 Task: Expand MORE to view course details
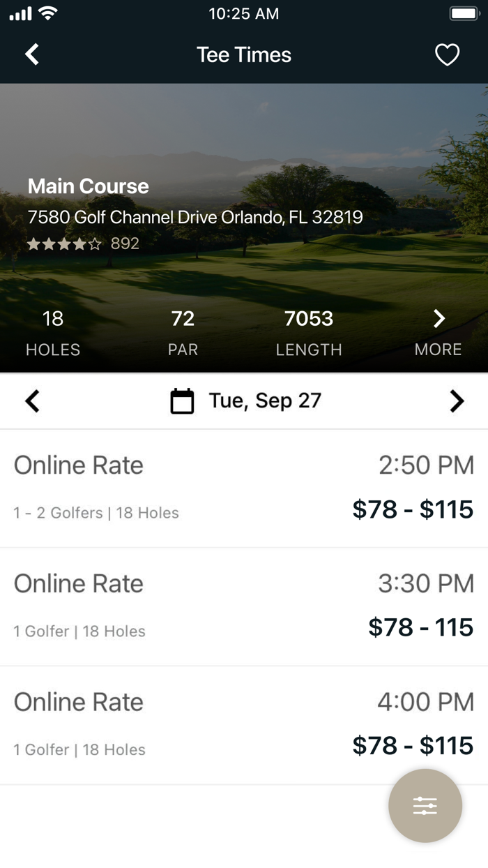pyautogui.click(x=438, y=331)
